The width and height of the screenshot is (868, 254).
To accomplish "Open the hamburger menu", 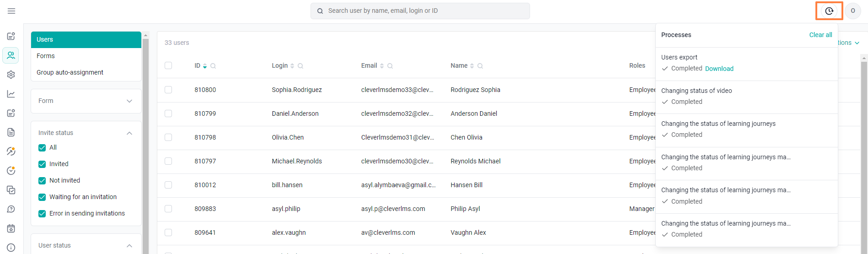I will pos(11,11).
